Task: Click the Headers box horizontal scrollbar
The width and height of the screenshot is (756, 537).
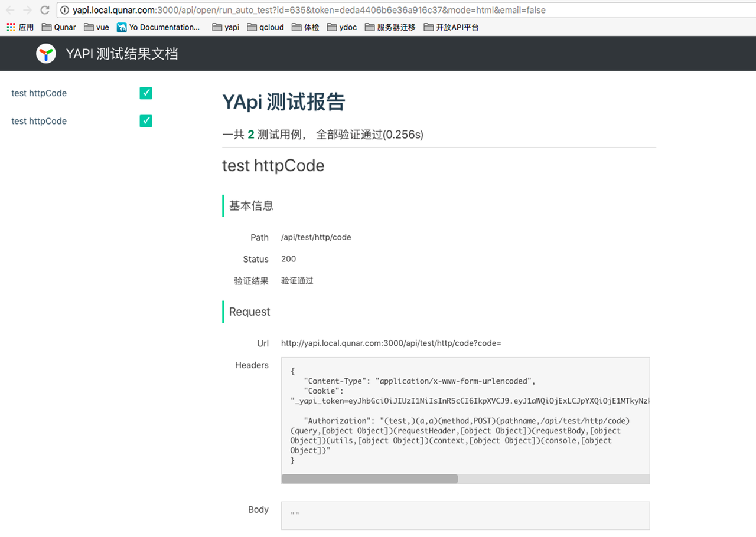Action: (370, 479)
